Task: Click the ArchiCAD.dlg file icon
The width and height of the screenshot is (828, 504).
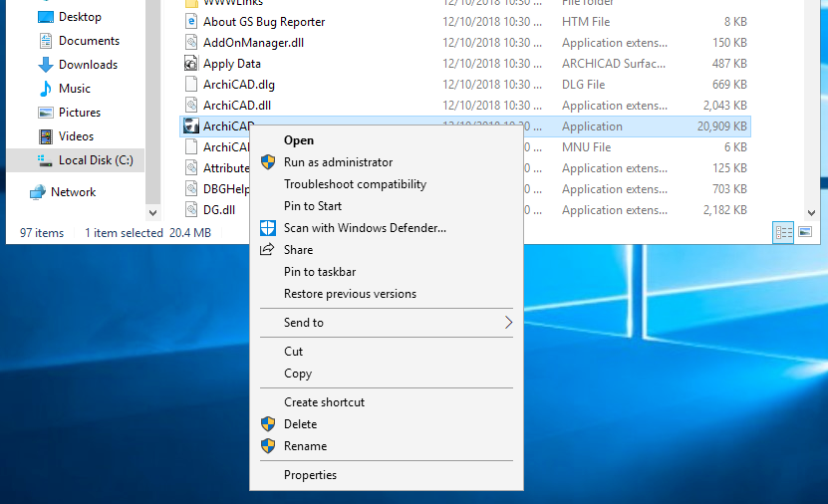Action: (x=191, y=85)
